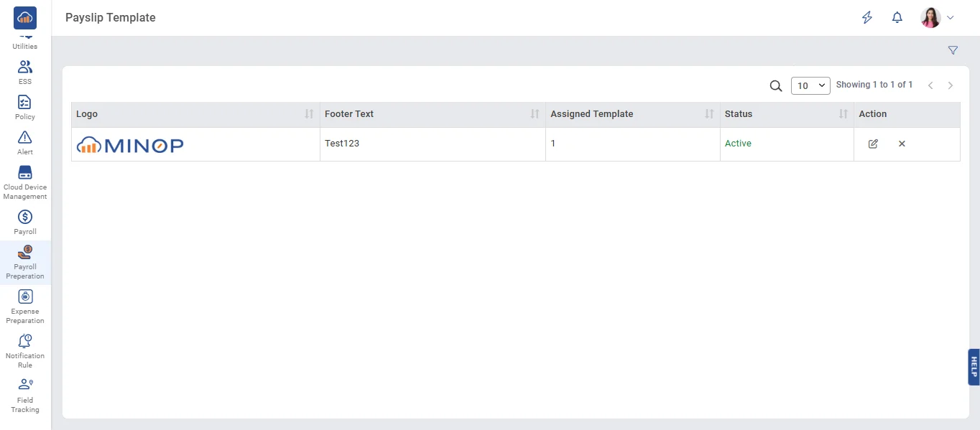
Task: Open the rows-per-page dropdown showing 10
Action: pyautogui.click(x=810, y=86)
